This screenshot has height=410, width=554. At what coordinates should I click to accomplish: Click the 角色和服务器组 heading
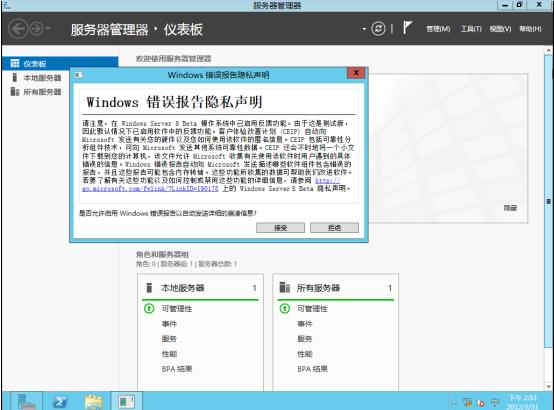tap(162, 254)
